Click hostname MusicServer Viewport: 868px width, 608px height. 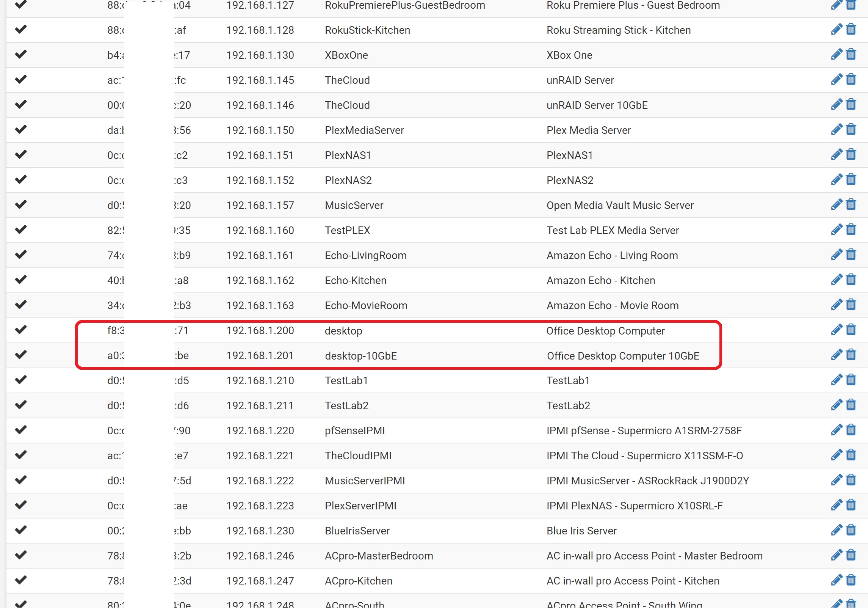coord(354,206)
